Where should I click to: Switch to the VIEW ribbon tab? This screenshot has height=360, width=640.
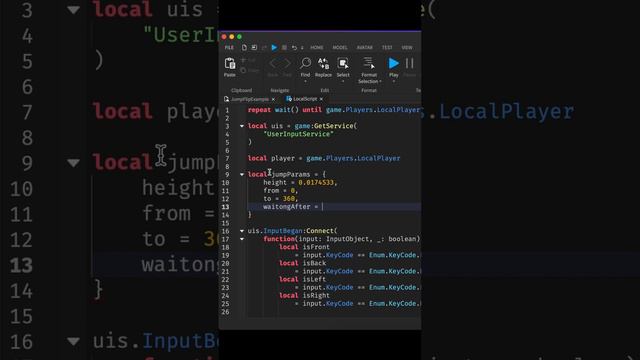tap(407, 48)
